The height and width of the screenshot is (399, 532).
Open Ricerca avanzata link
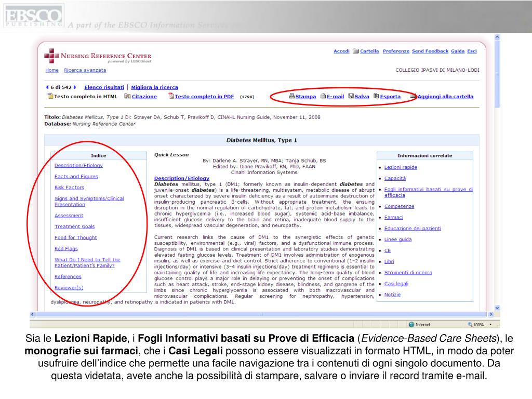pos(85,70)
